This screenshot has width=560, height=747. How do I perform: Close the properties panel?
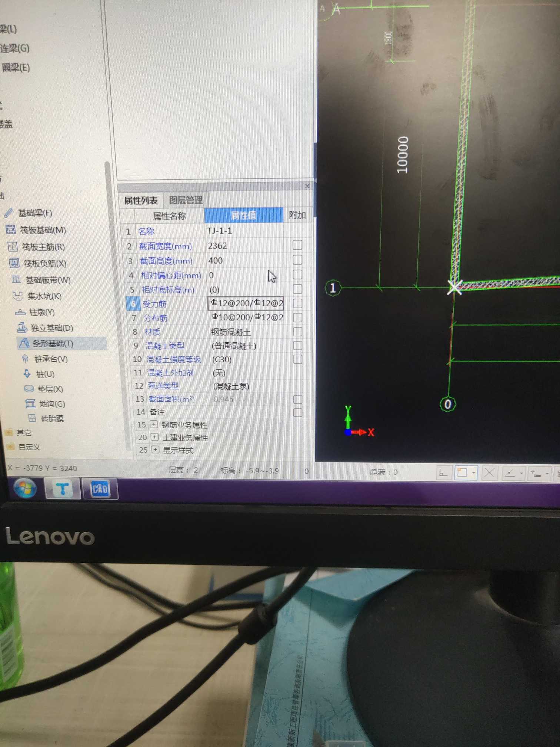(x=307, y=186)
